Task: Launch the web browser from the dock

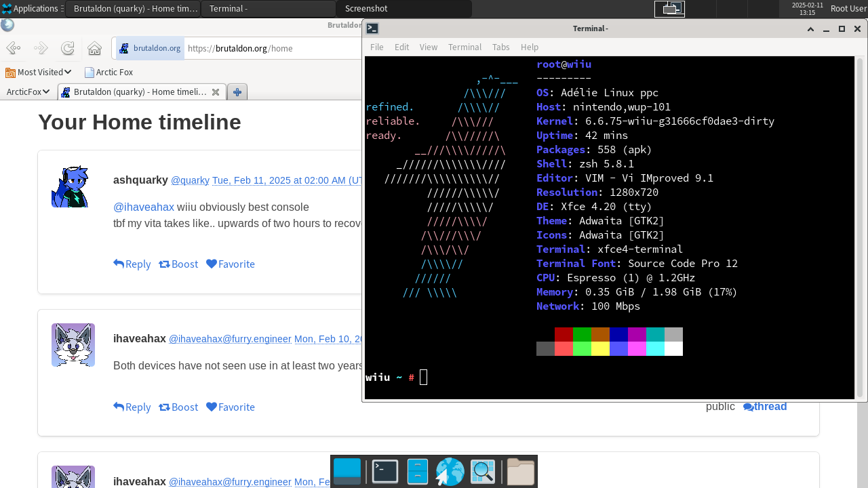Action: click(450, 472)
